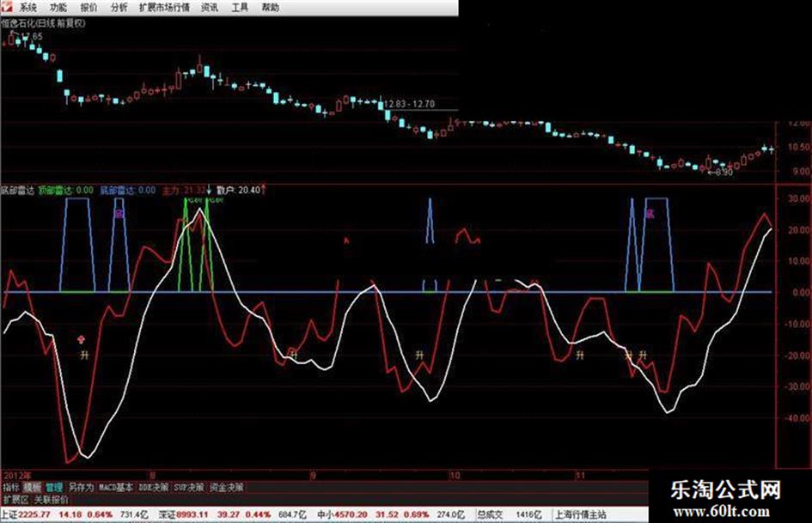This screenshot has height=523, width=812.
Task: Switch to DDE决策 template
Action: coord(153,487)
